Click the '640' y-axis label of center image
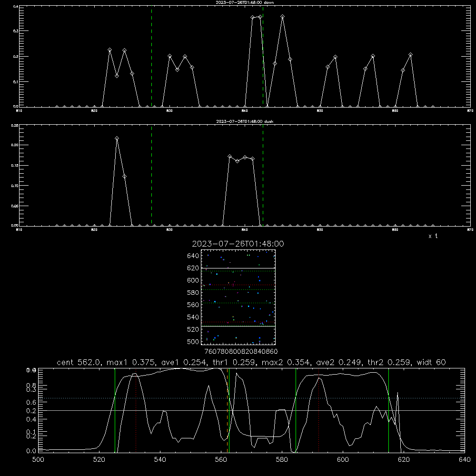This screenshot has width=476, height=476. click(193, 256)
